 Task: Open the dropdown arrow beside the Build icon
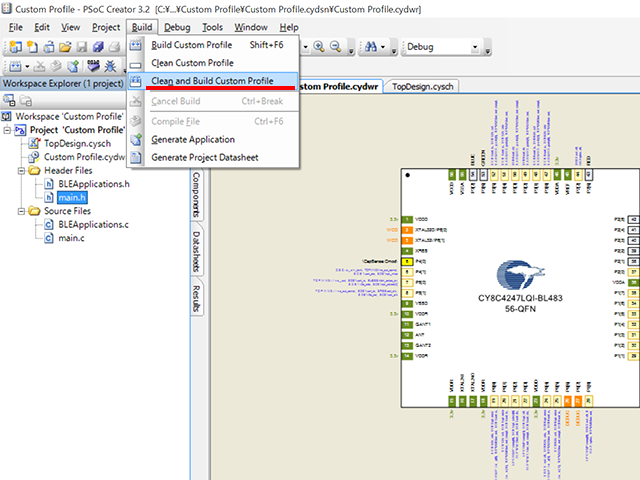(x=27, y=66)
